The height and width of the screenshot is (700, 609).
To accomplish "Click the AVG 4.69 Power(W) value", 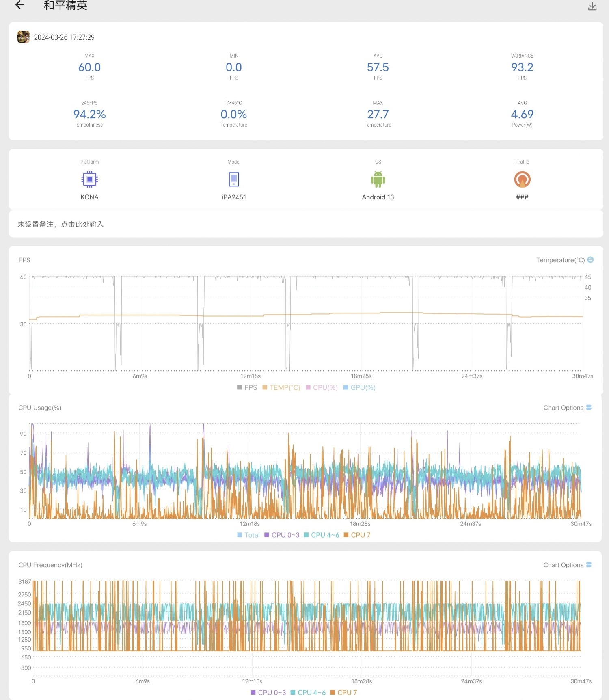I will click(522, 114).
